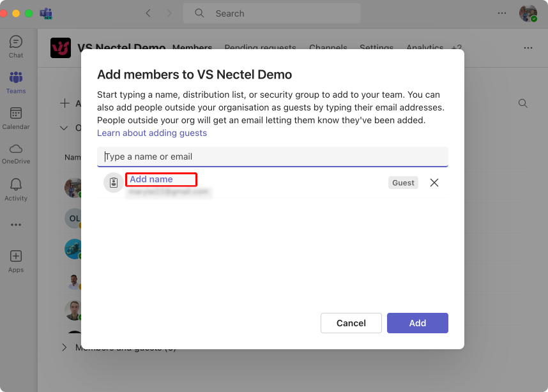The height and width of the screenshot is (392, 548).
Task: Expand the Members and guests section
Action: pyautogui.click(x=65, y=347)
